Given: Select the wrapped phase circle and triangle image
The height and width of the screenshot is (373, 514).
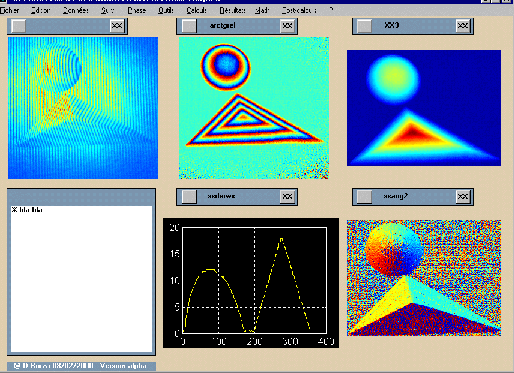Looking at the screenshot, I should pos(254,108).
